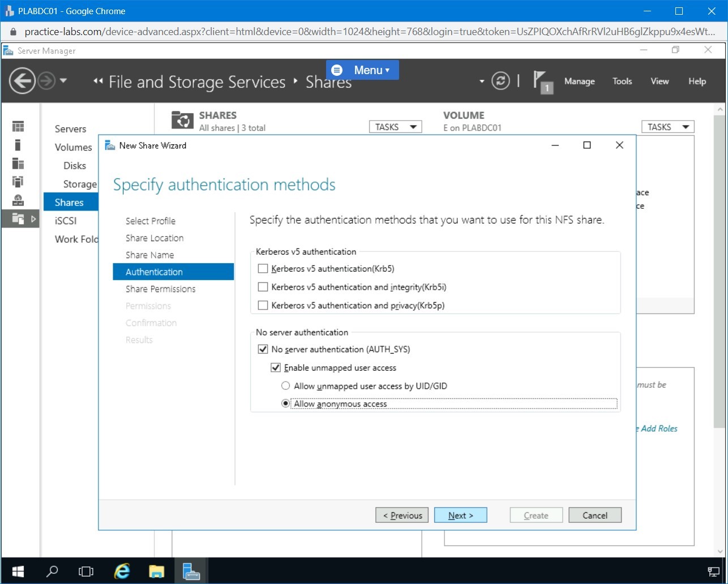Click the Cancel button in the wizard

(x=595, y=516)
